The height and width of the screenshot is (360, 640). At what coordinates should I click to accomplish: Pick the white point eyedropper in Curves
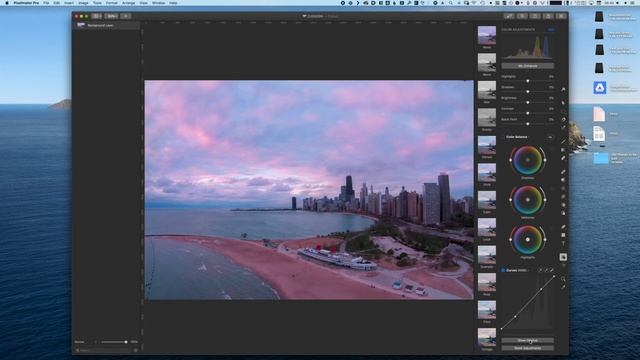(x=552, y=270)
